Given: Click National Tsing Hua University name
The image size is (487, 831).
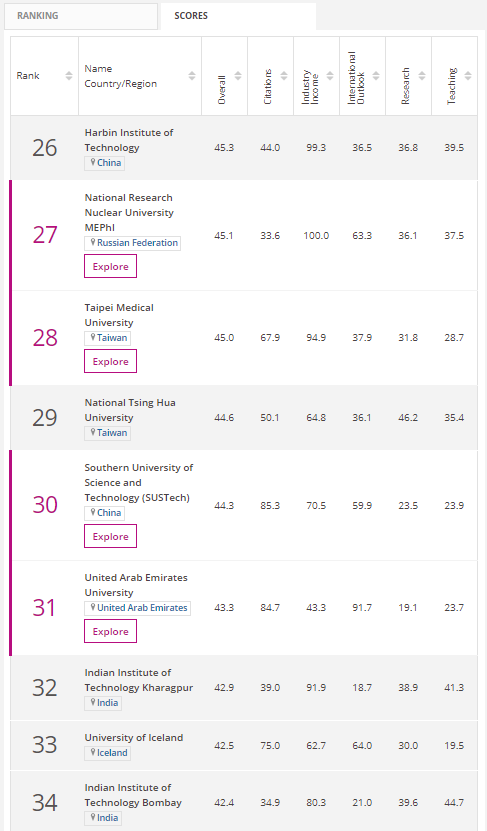Looking at the screenshot, I should click(130, 410).
